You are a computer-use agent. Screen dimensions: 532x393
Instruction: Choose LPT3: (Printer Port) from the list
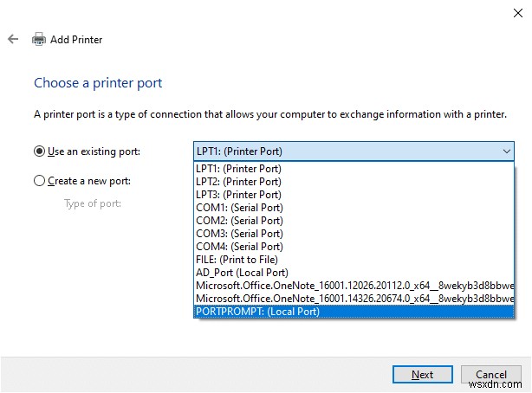coord(354,195)
